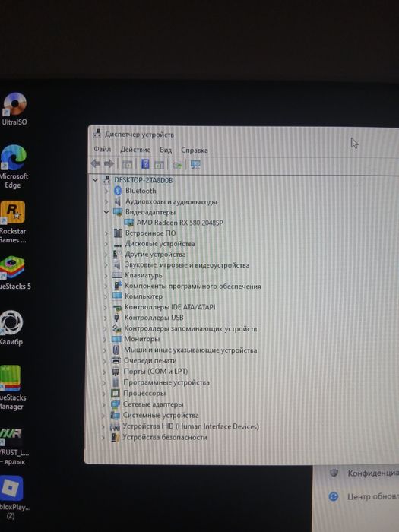399x532 pixels.
Task: Click the monitor icon beside Компьютер
Action: [x=117, y=296]
